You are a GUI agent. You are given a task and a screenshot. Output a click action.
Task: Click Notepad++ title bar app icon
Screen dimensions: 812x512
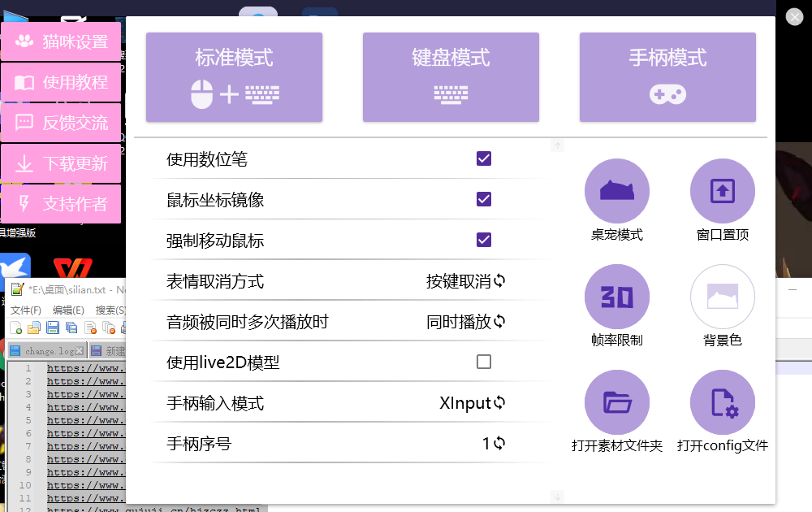point(18,289)
